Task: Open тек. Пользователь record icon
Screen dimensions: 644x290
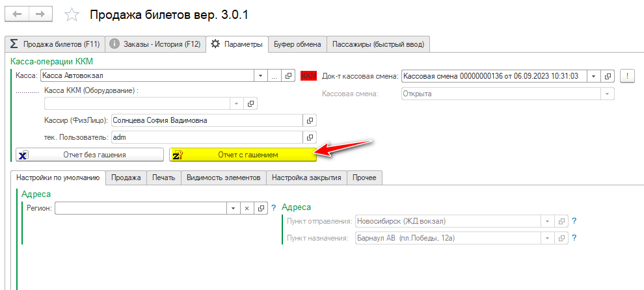Action: tap(310, 137)
